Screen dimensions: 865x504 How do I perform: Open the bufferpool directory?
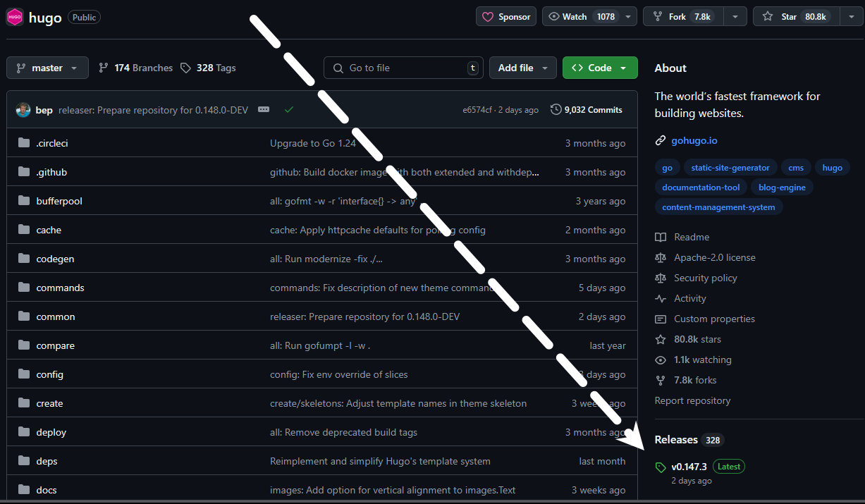pos(59,201)
